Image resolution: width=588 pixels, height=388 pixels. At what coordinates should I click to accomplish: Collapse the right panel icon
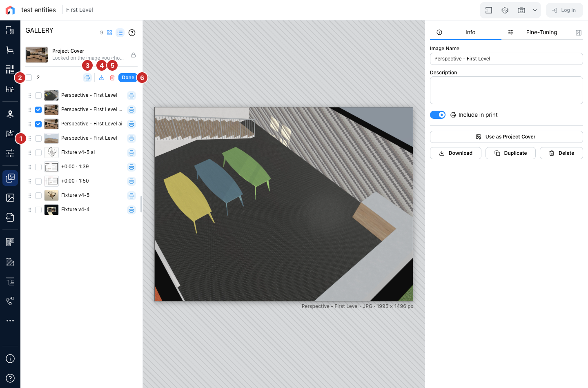point(579,33)
